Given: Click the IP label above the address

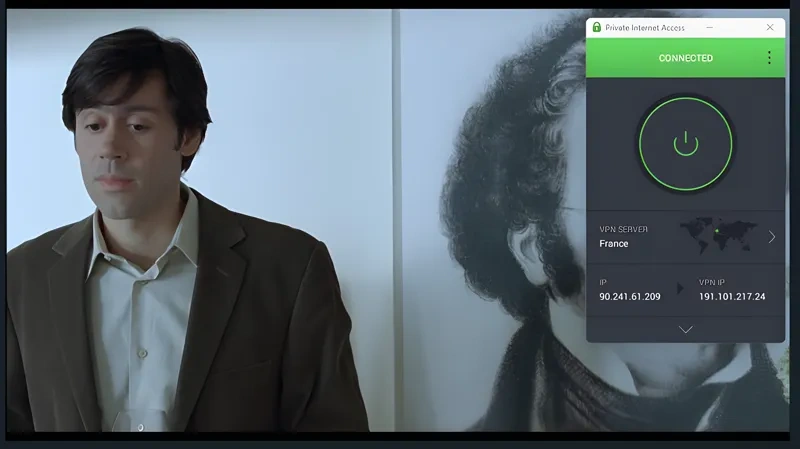Looking at the screenshot, I should pos(602,282).
